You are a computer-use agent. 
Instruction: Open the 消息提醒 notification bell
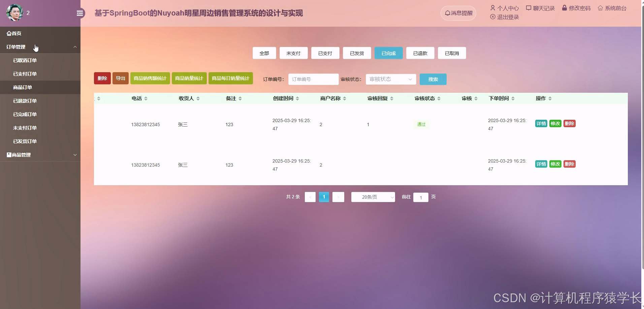pos(458,13)
